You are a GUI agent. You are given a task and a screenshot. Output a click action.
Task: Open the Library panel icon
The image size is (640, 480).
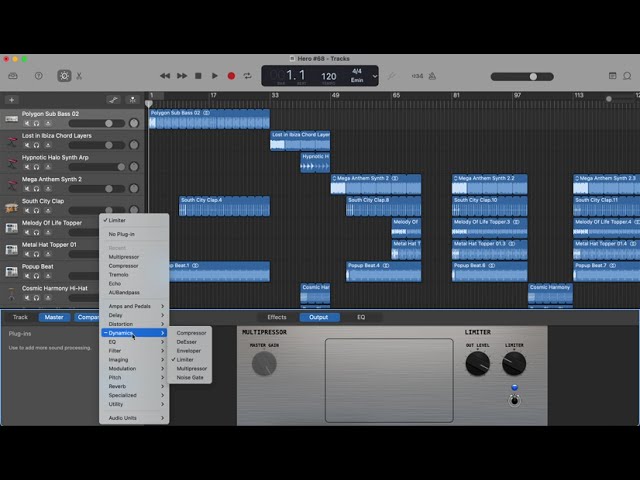(13, 76)
